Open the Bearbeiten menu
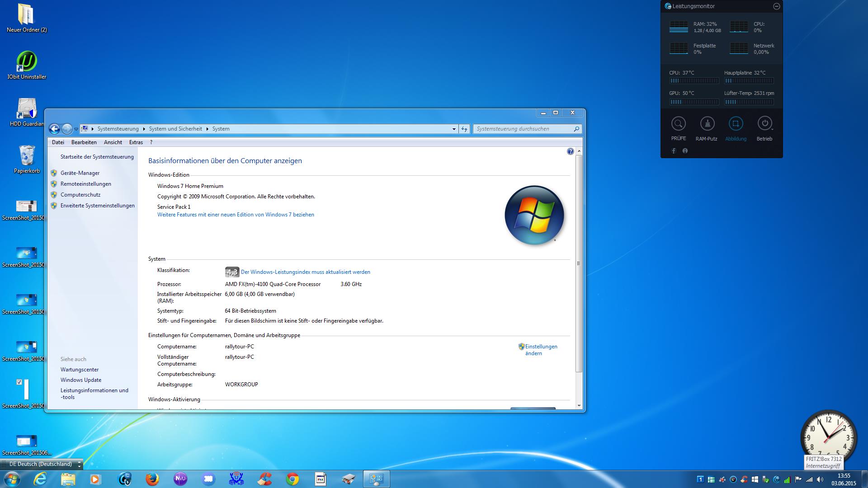 (84, 142)
